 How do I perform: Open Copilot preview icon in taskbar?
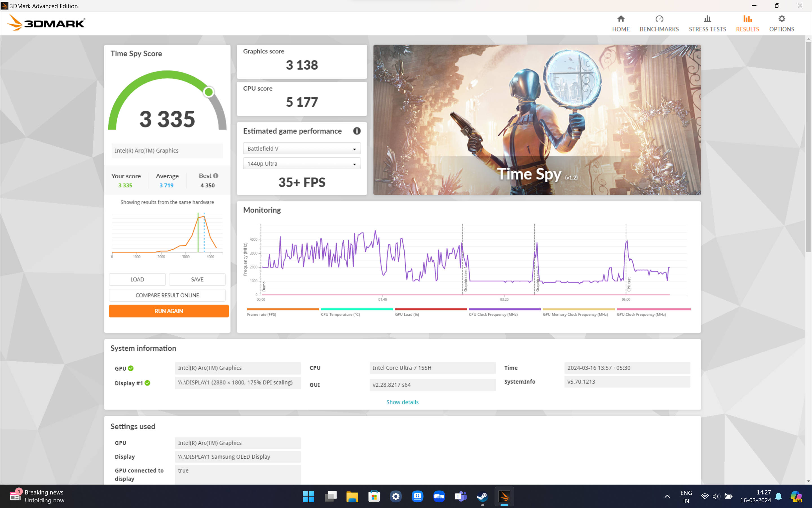[796, 496]
